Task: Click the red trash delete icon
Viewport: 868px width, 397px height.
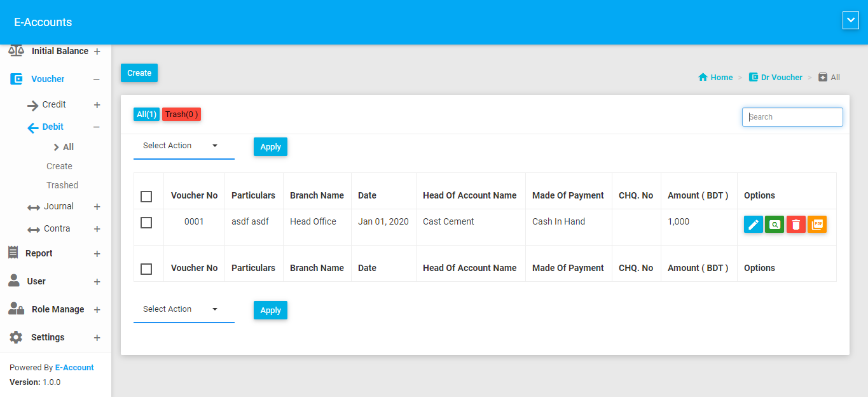Action: click(796, 225)
